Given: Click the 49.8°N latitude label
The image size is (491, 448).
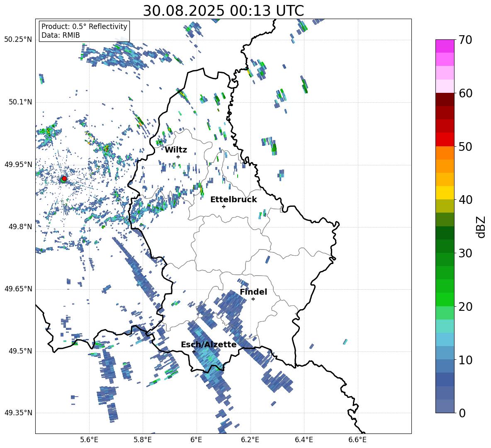Looking at the screenshot, I should [x=20, y=227].
